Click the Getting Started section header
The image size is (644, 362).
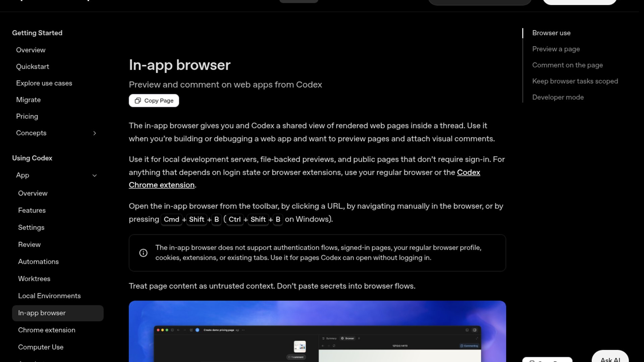point(37,33)
